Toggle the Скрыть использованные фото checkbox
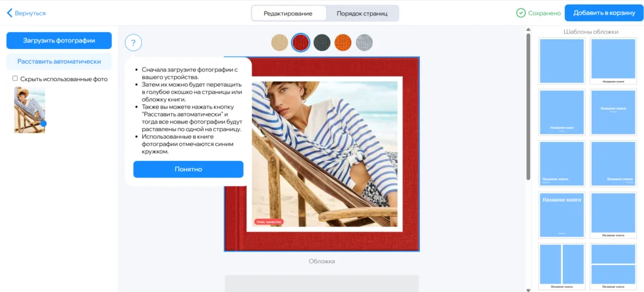This screenshot has width=644, height=292. point(15,78)
